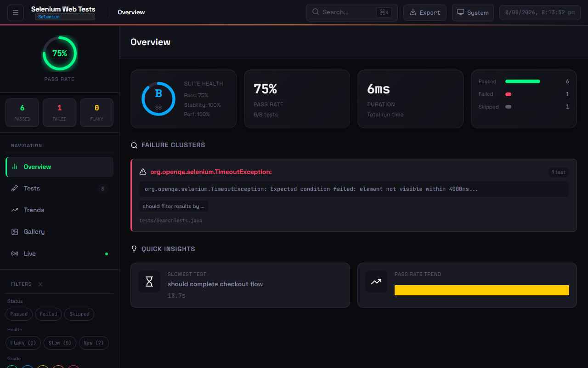Click the tests/SearchTests.java path
Screen dimensions: 588x368
(x=171, y=221)
